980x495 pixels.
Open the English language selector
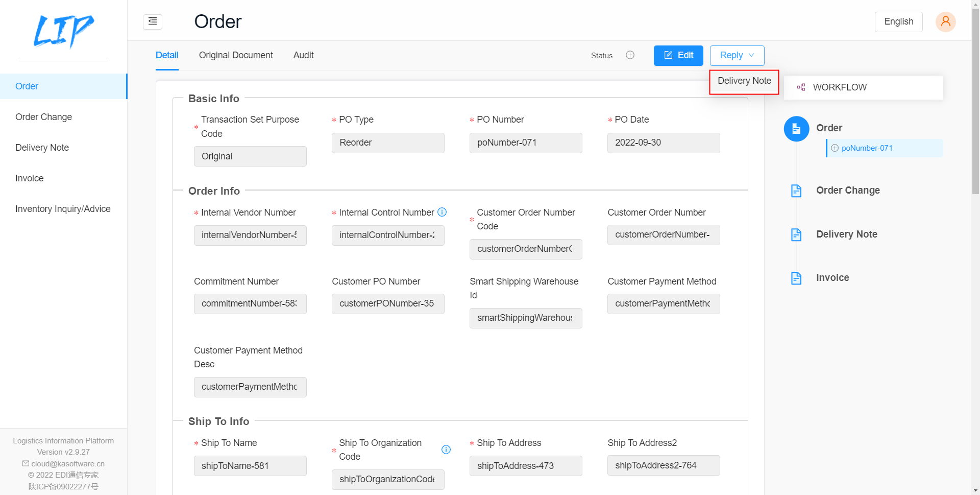click(898, 21)
